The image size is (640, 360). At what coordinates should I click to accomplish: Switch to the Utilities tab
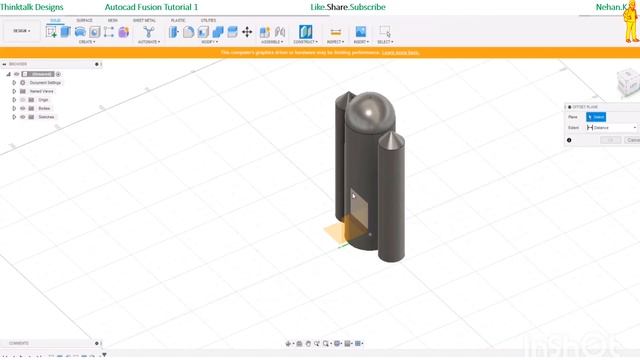[209, 20]
